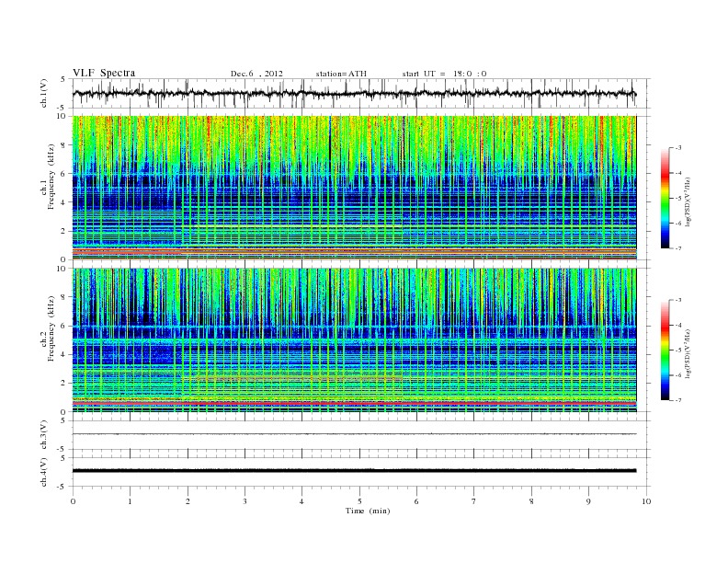Screen dimensions: 728x563
Task: Click the time axis tick label '5'
Action: tap(359, 501)
